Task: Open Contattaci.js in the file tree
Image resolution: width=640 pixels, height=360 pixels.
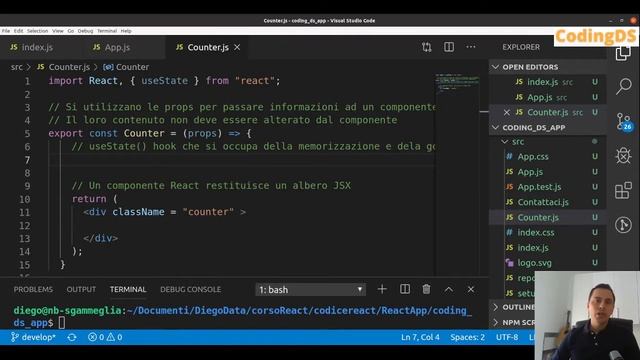Action: (x=547, y=202)
